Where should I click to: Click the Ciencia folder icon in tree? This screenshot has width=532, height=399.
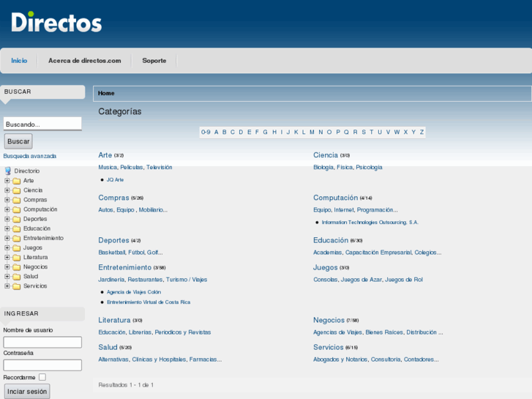17,190
